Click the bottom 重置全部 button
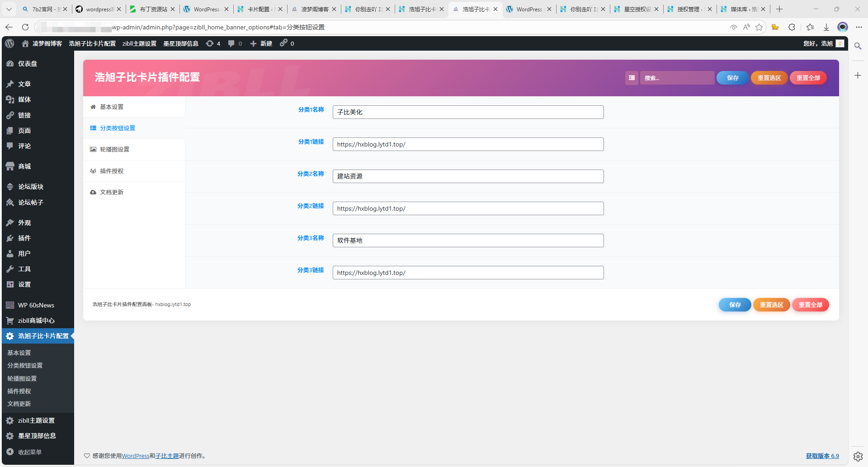Viewport: 868px width, 467px height. click(810, 305)
